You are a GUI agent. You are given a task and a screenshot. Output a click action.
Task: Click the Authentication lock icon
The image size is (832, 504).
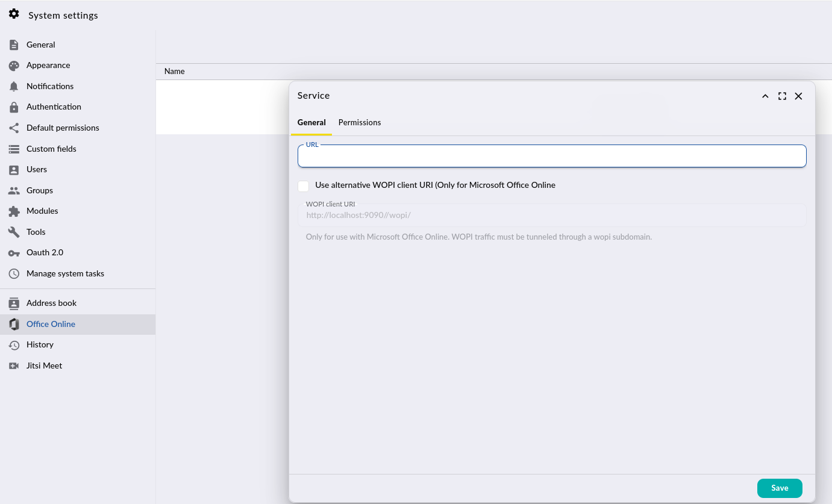[x=14, y=107]
